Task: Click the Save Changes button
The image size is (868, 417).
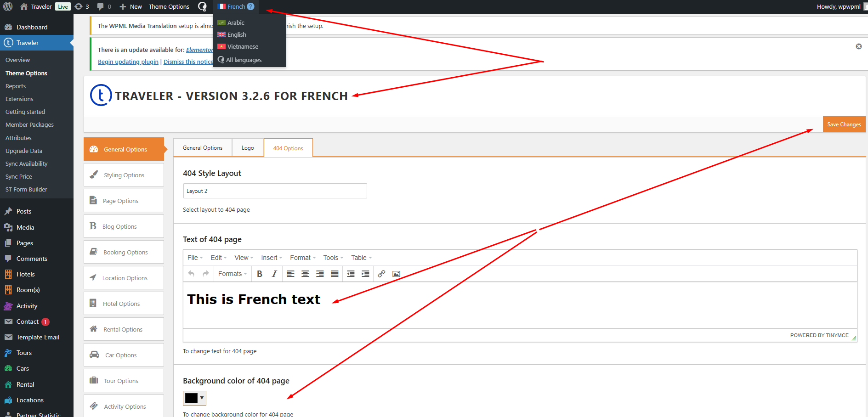Action: (844, 124)
